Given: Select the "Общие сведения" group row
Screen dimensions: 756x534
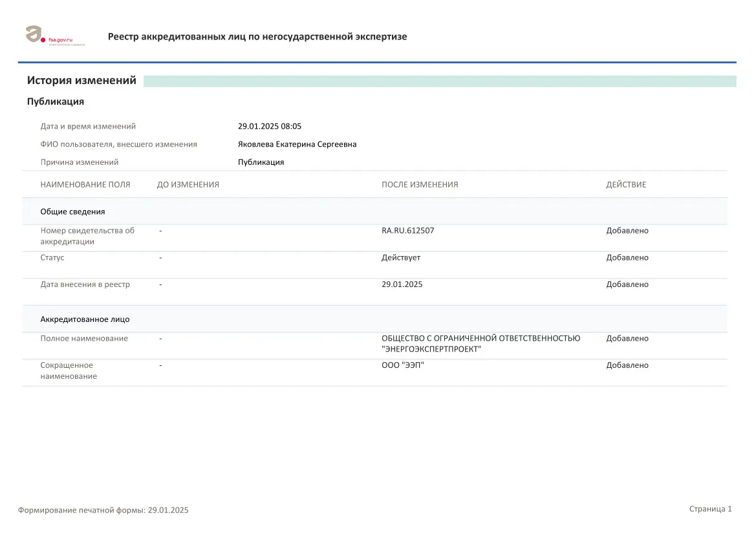Looking at the screenshot, I should click(x=72, y=211).
